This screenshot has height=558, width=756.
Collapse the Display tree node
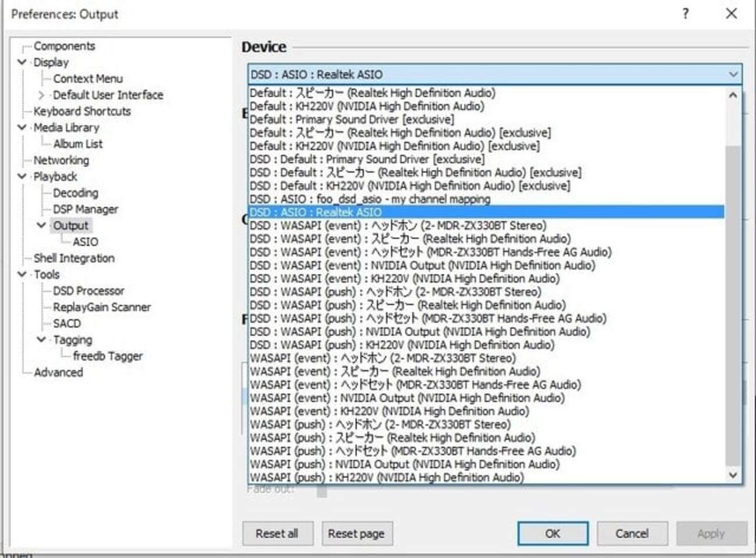point(22,62)
